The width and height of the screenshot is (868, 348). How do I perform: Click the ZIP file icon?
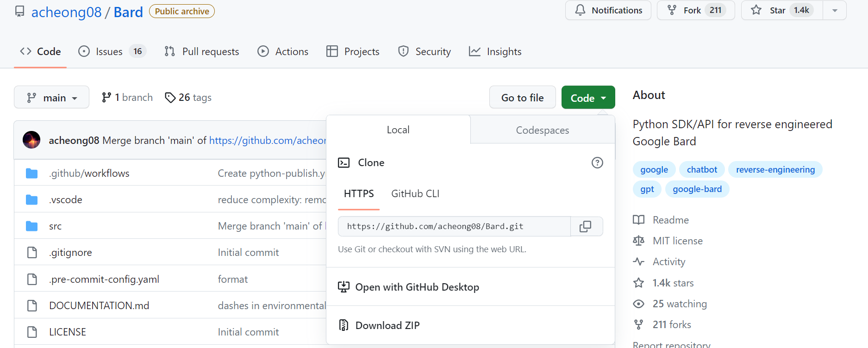(x=343, y=325)
